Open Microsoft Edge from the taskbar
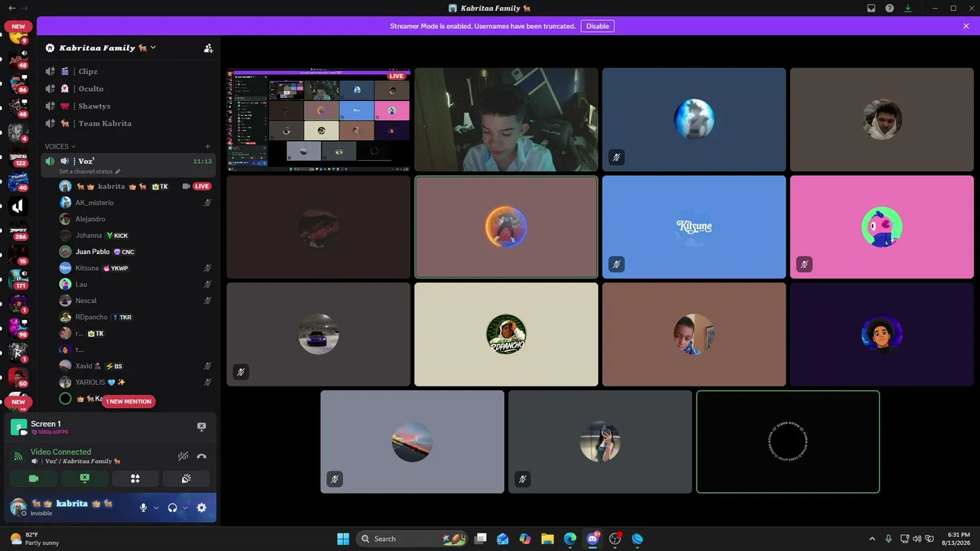The height and width of the screenshot is (551, 980). (570, 539)
